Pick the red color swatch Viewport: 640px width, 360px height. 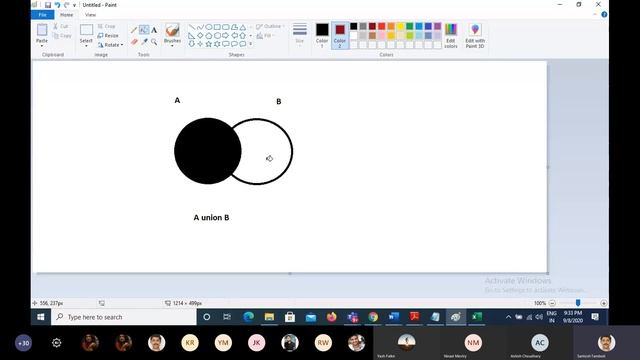[x=382, y=26]
